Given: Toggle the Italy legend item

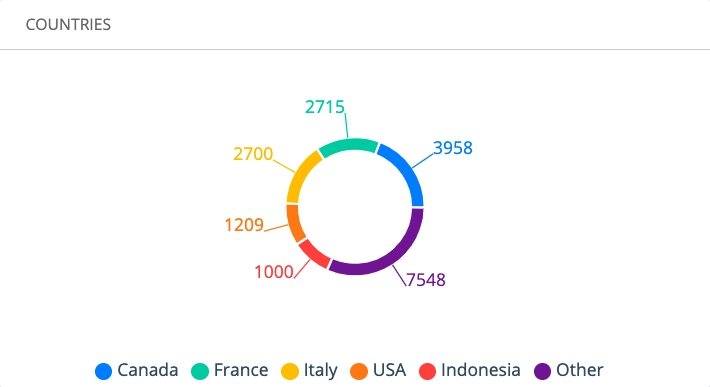Looking at the screenshot, I should pos(309,370).
